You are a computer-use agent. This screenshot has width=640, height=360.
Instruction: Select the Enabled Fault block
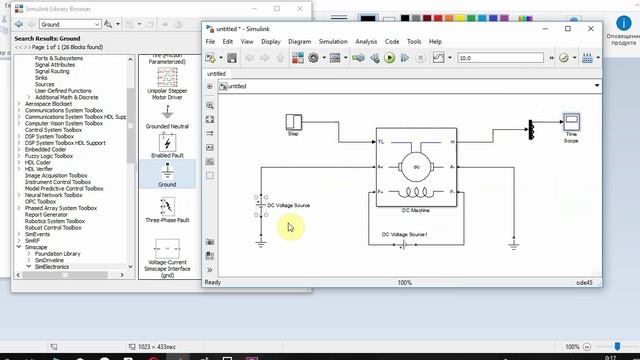click(167, 145)
